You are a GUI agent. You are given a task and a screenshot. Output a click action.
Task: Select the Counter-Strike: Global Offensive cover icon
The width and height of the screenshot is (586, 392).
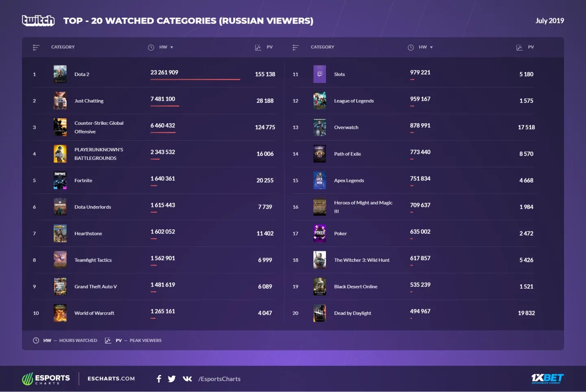(60, 127)
